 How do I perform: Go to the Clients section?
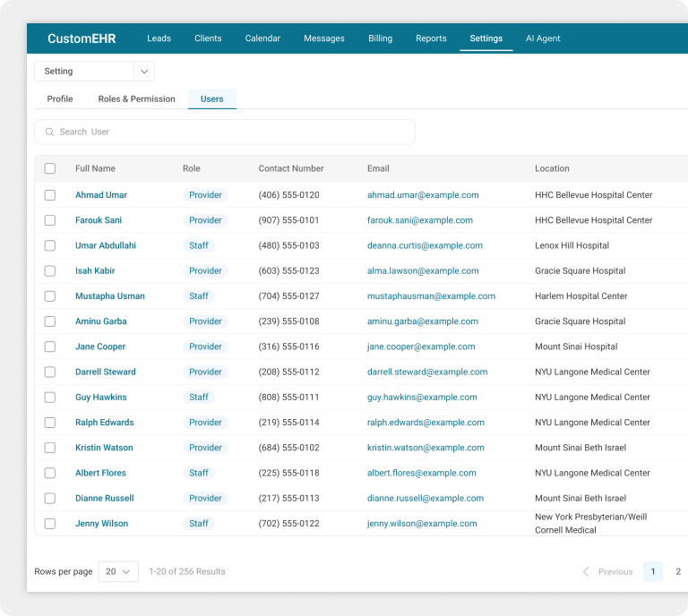(x=208, y=38)
